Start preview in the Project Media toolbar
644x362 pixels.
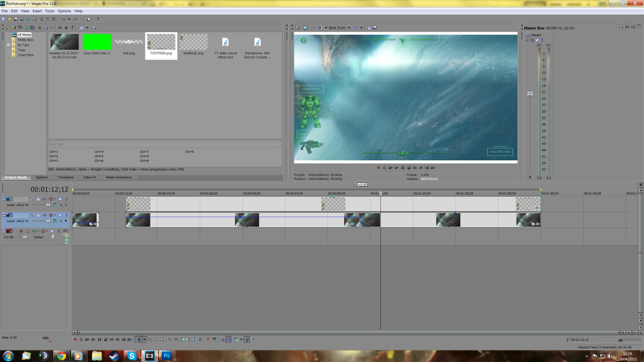[x=60, y=27]
